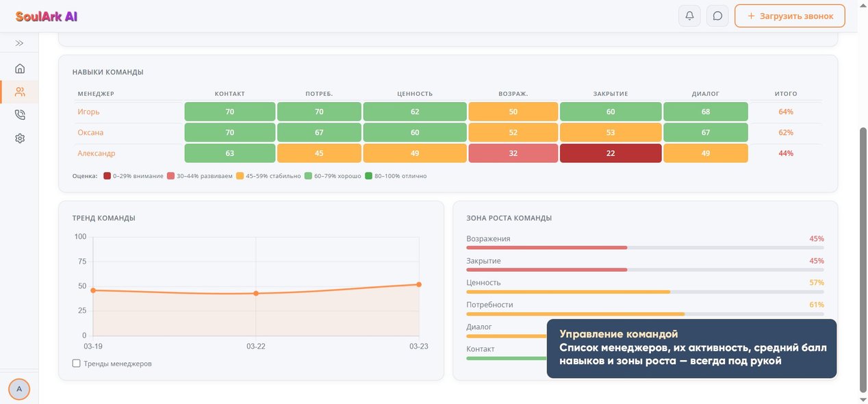Enable the Тренды менеджеров checkbox
The width and height of the screenshot is (868, 404).
pyautogui.click(x=77, y=364)
